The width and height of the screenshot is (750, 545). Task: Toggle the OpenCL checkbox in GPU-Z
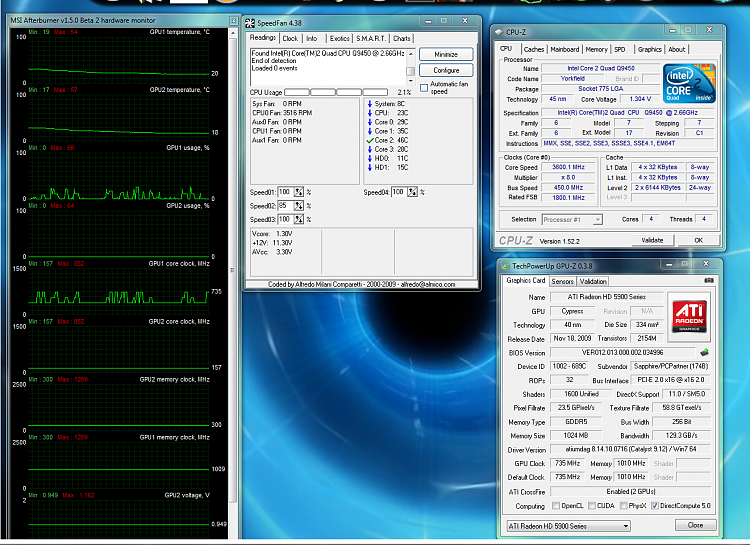[x=556, y=506]
